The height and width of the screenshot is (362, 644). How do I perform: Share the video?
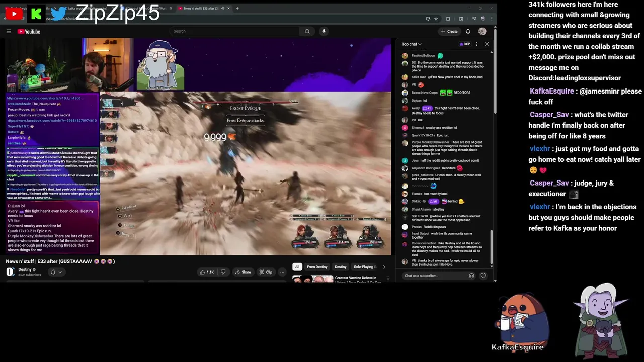[x=243, y=272]
